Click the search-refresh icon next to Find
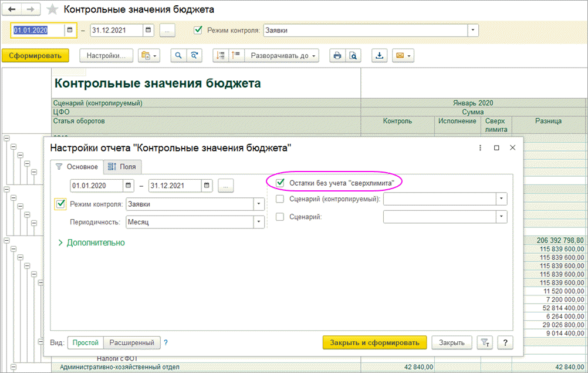This screenshot has height=373, width=588. 194,56
